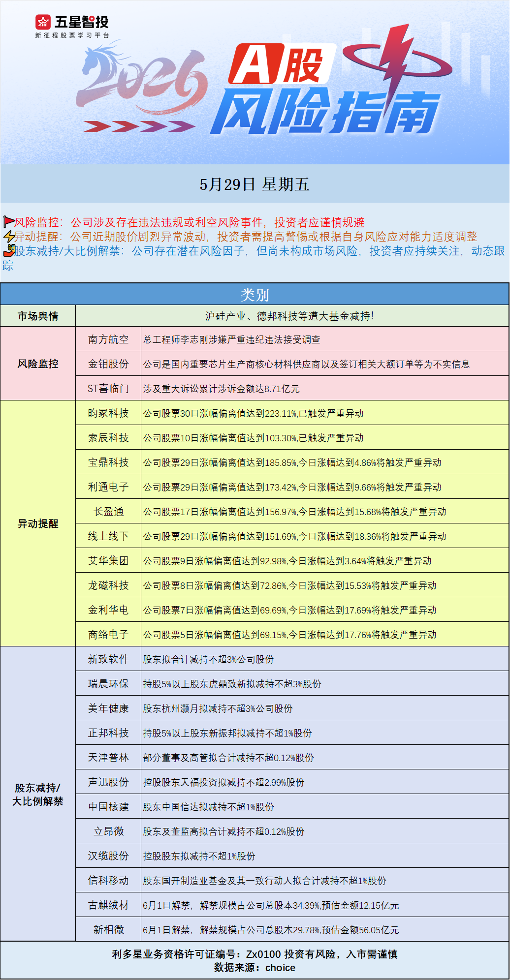The image size is (510, 980).
Task: Click 控股股东天福投资拟减持不超2.99% description
Action: tap(224, 782)
